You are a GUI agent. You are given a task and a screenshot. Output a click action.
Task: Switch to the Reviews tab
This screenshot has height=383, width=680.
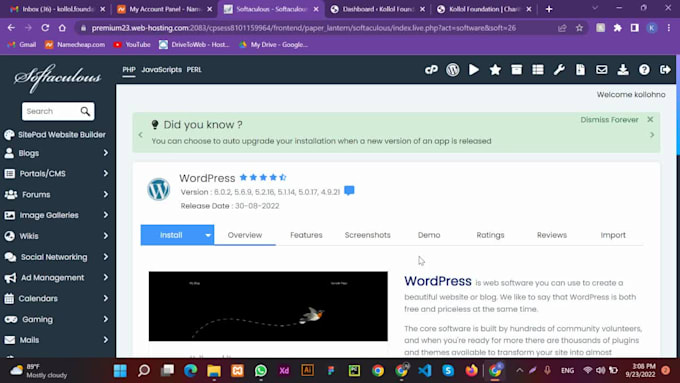point(552,235)
